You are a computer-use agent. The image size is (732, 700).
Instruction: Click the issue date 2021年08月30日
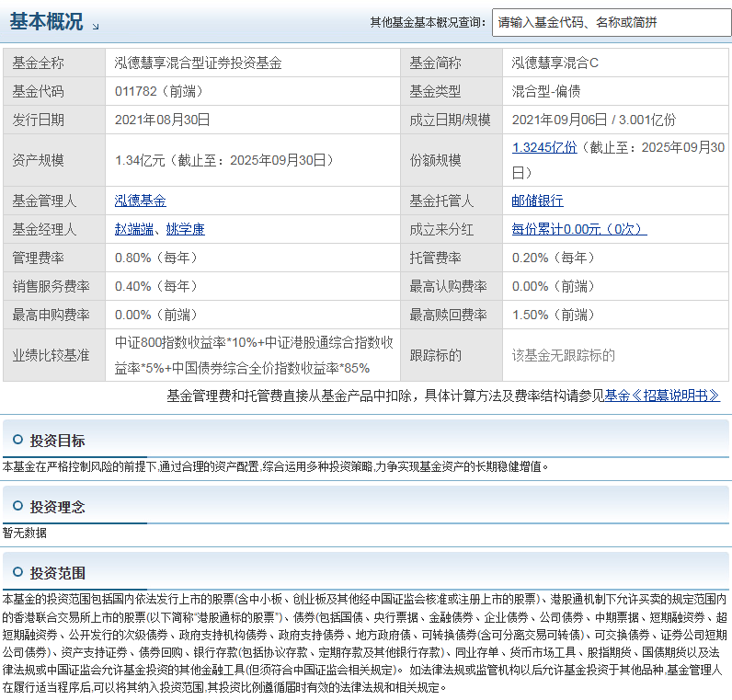(162, 120)
